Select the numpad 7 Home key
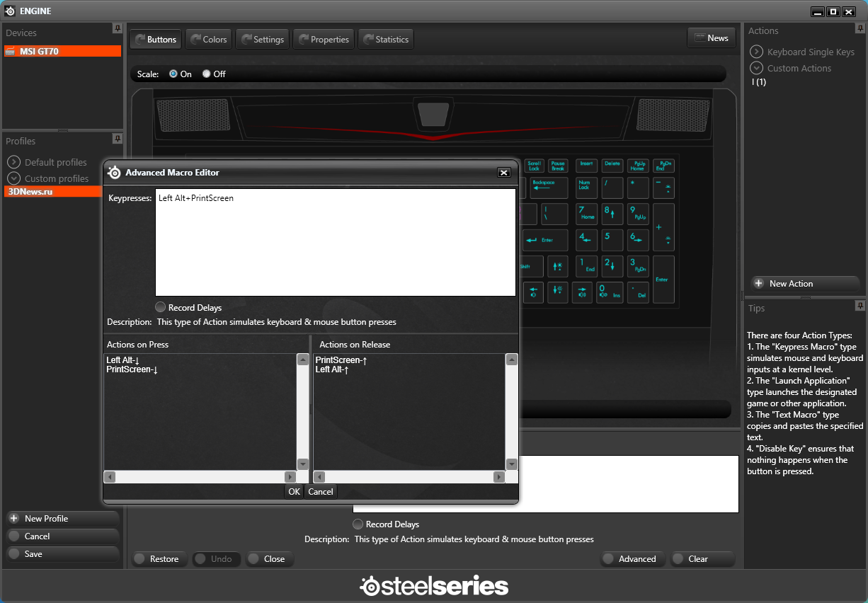The width and height of the screenshot is (868, 603). click(x=586, y=213)
